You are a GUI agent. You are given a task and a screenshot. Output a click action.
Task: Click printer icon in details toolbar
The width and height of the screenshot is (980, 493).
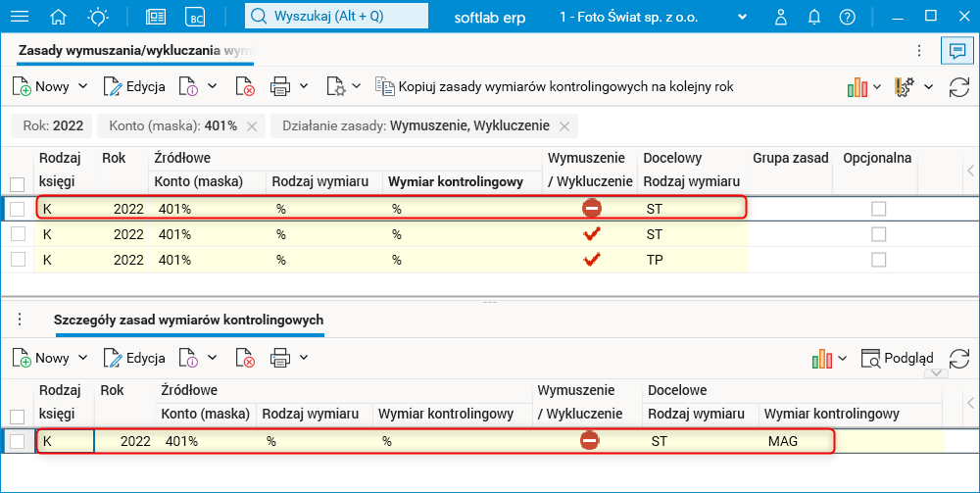point(280,358)
